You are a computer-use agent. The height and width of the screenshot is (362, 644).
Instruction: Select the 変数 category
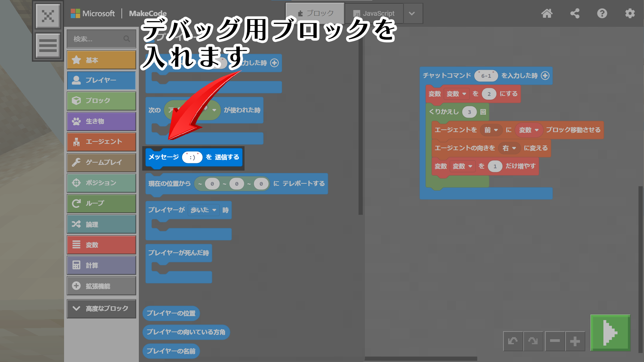(101, 245)
